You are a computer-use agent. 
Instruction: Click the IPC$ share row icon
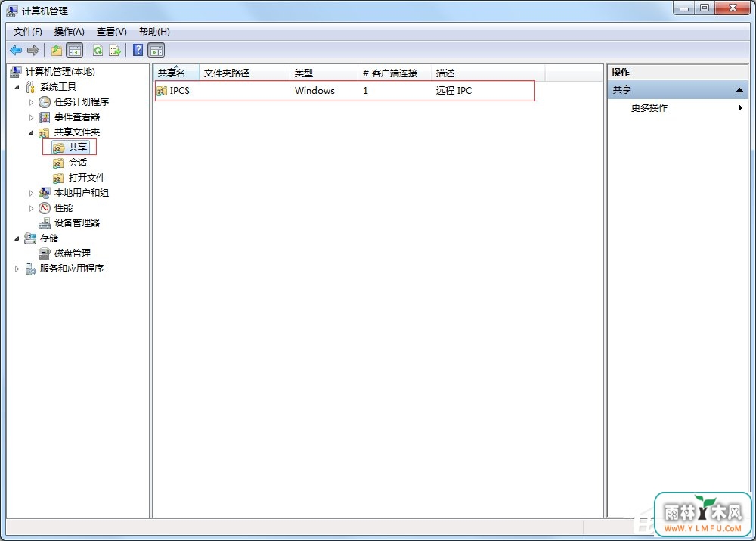point(162,91)
